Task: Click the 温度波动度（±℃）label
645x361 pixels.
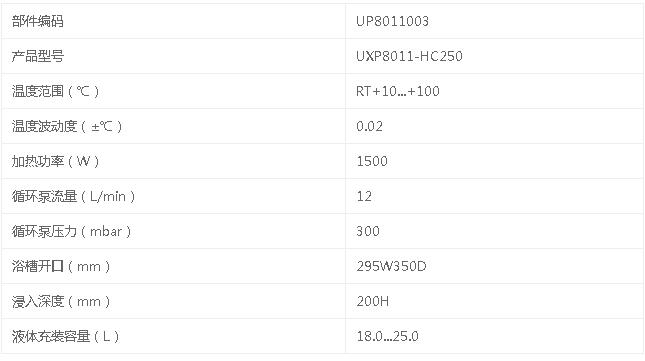Action: 67,126
